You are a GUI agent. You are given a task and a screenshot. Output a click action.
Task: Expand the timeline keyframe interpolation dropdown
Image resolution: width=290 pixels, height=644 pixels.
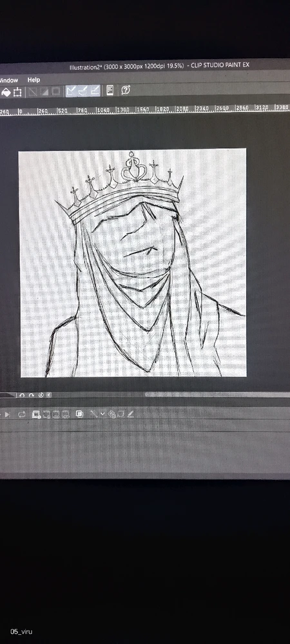pos(102,414)
